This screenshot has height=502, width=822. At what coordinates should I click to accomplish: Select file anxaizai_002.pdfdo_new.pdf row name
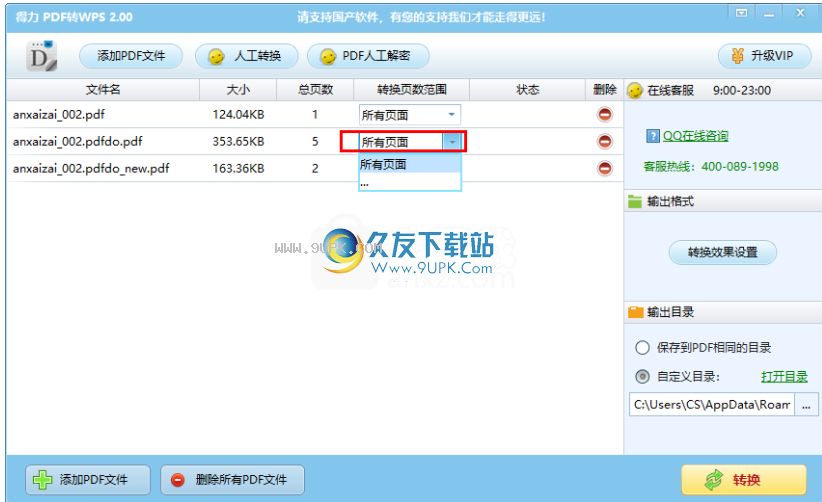point(91,168)
